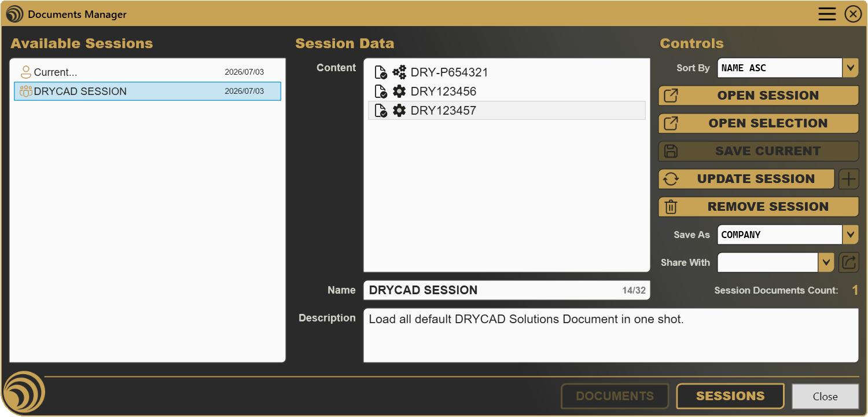
Task: Click the 14/32 character counter
Action: [x=634, y=290]
